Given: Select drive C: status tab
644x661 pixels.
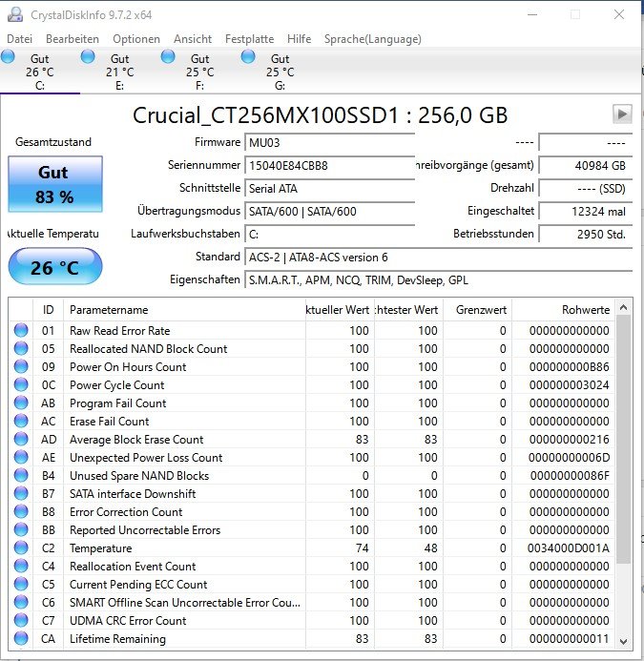Looking at the screenshot, I should click(x=40, y=71).
